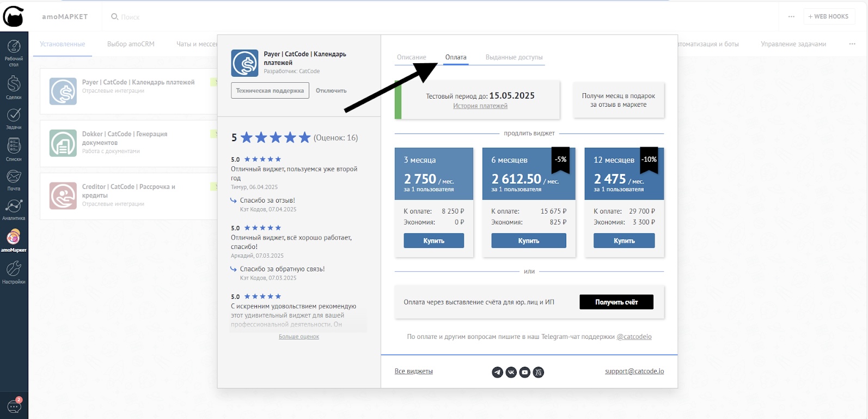Image resolution: width=868 pixels, height=419 pixels.
Task: Select the Оплата tab
Action: 456,57
